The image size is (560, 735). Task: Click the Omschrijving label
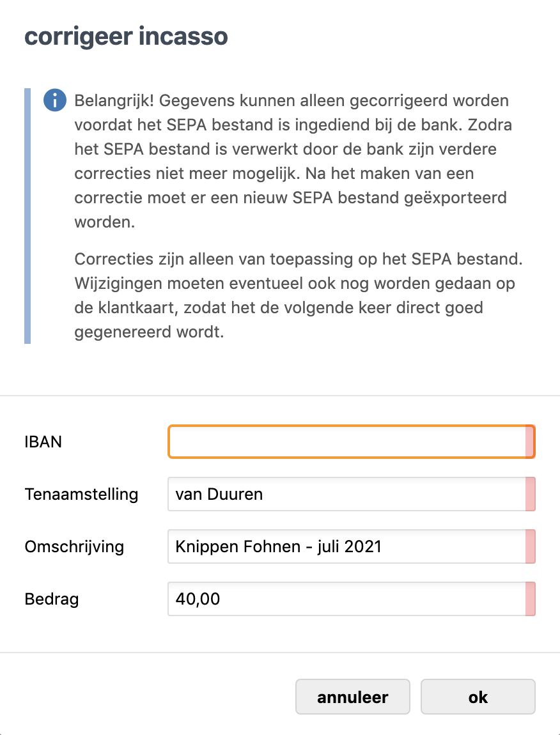coord(74,546)
